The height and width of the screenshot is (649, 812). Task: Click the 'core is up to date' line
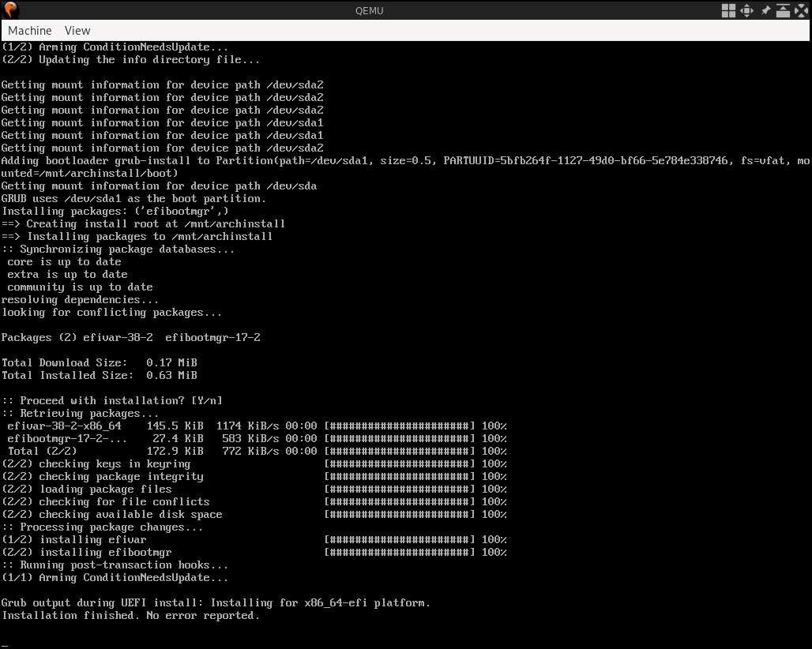[64, 262]
